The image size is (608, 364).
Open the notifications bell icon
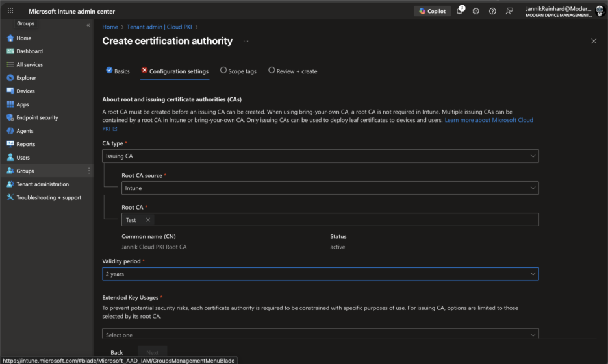(459, 11)
